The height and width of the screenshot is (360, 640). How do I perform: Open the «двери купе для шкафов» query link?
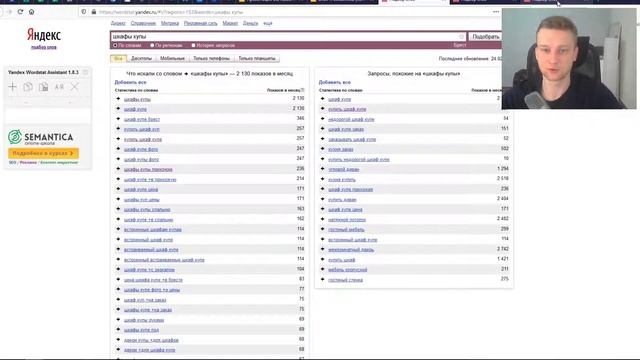point(151,340)
